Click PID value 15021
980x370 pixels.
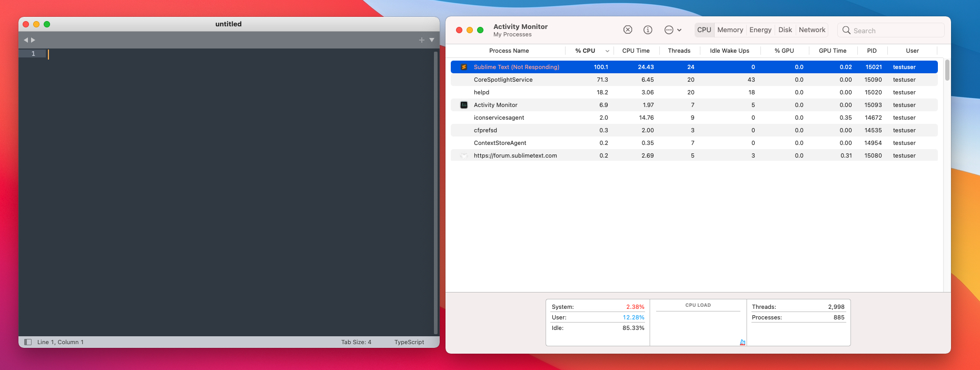tap(874, 67)
